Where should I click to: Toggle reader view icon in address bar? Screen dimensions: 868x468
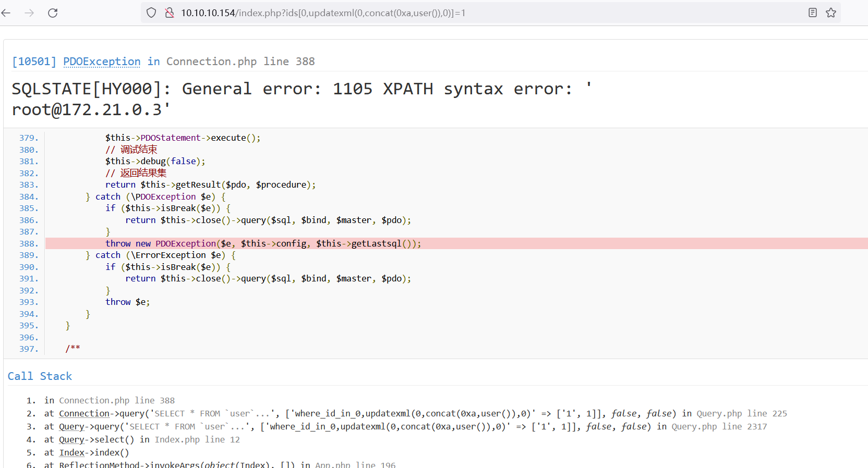813,13
